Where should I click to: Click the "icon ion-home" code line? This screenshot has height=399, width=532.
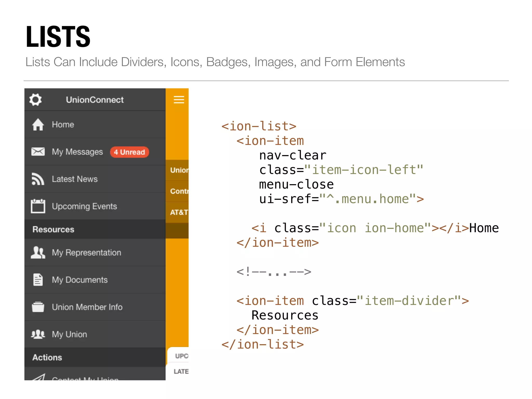[375, 228]
